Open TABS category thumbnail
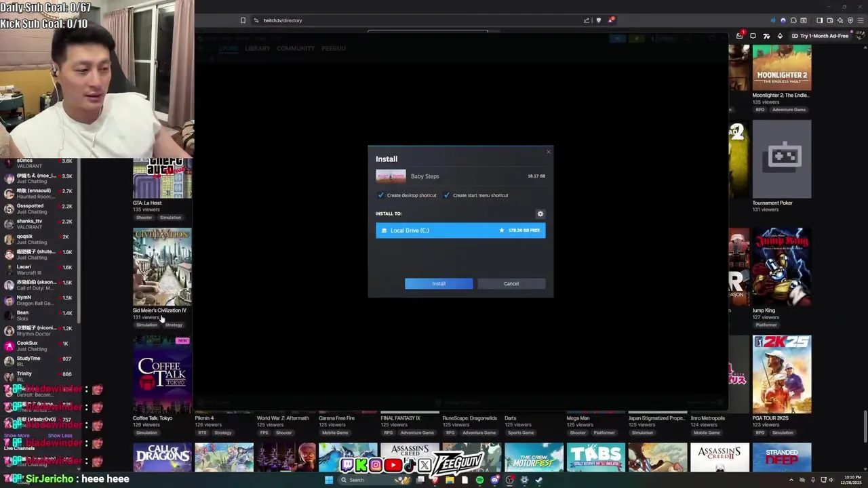Screen dimensions: 868x488 pyautogui.click(x=595, y=457)
